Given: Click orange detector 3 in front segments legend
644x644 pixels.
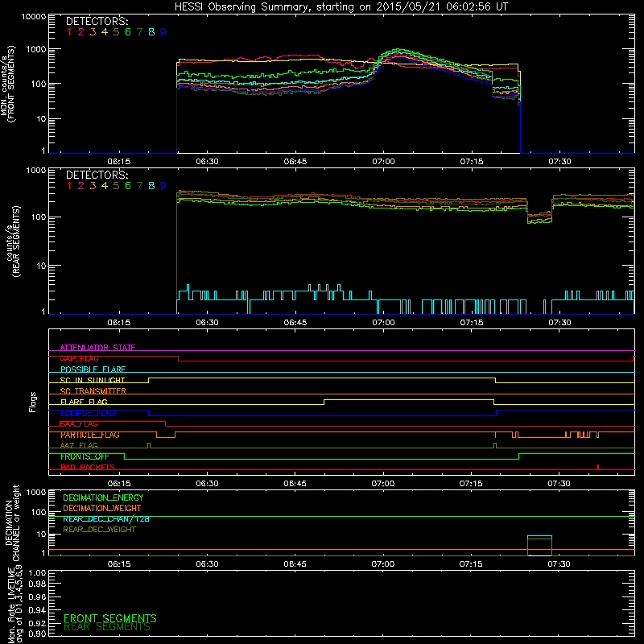Looking at the screenshot, I should 93,32.
